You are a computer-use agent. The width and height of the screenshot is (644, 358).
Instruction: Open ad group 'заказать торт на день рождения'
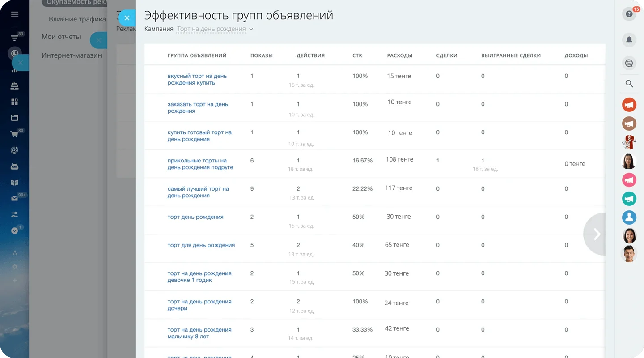[198, 107]
